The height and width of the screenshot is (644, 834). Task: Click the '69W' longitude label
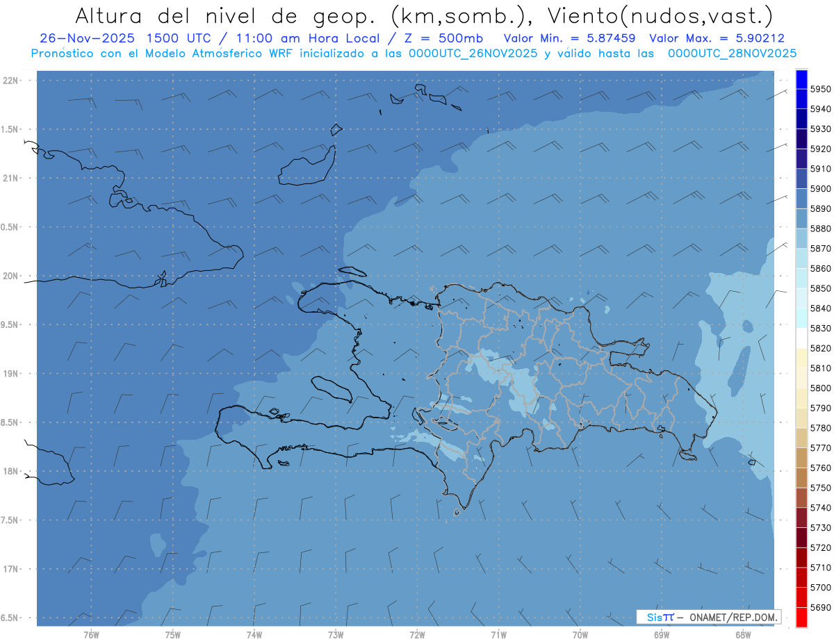click(x=662, y=635)
